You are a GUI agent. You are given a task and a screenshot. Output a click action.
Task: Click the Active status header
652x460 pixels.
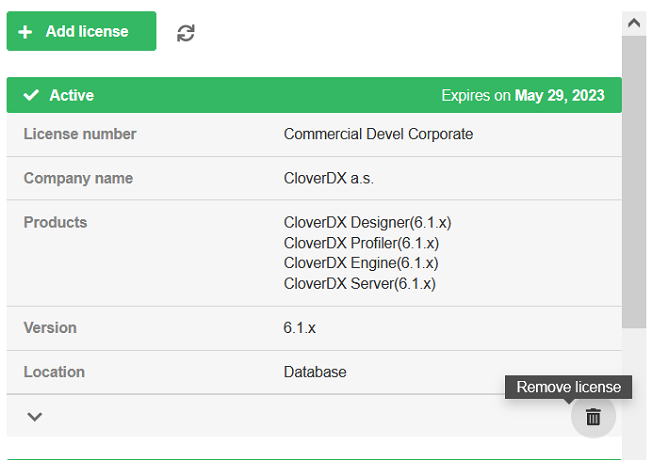314,95
